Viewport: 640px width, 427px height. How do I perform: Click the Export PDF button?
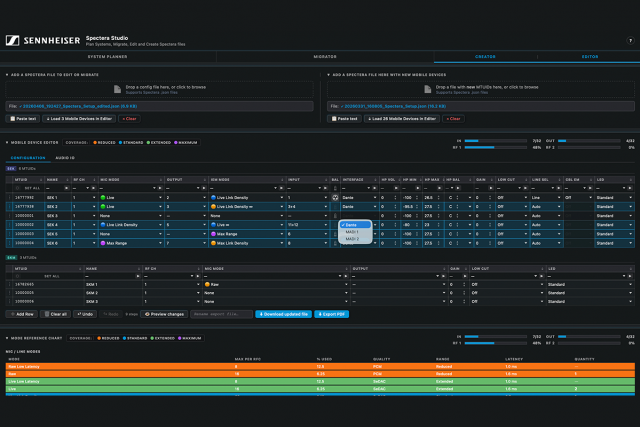[331, 314]
